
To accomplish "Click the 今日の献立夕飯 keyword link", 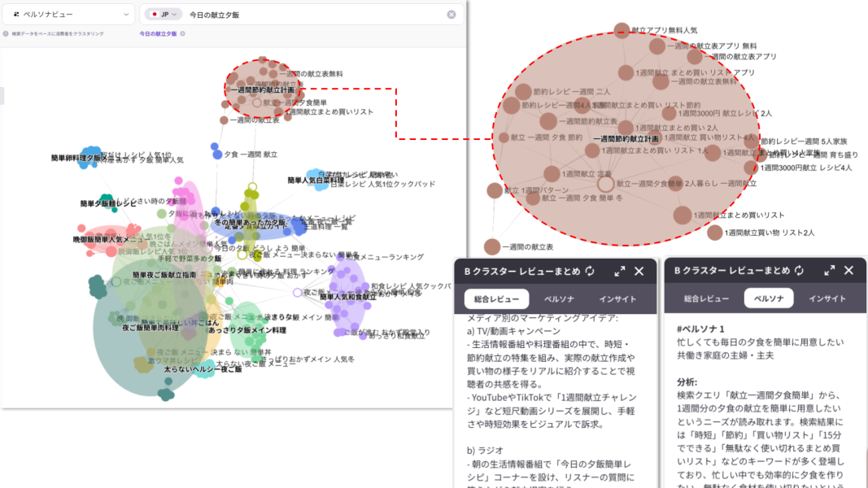I will [x=157, y=34].
